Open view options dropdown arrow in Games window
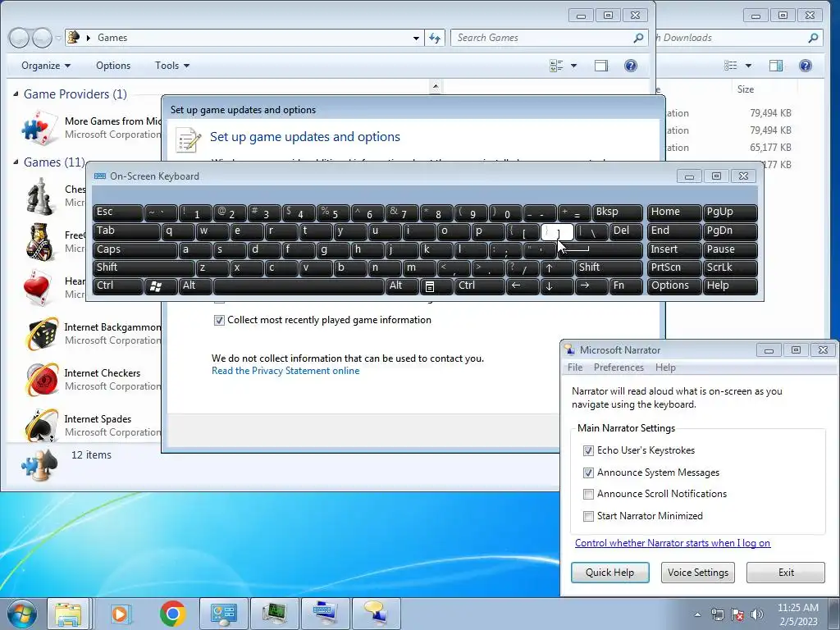The image size is (840, 630). pos(573,66)
